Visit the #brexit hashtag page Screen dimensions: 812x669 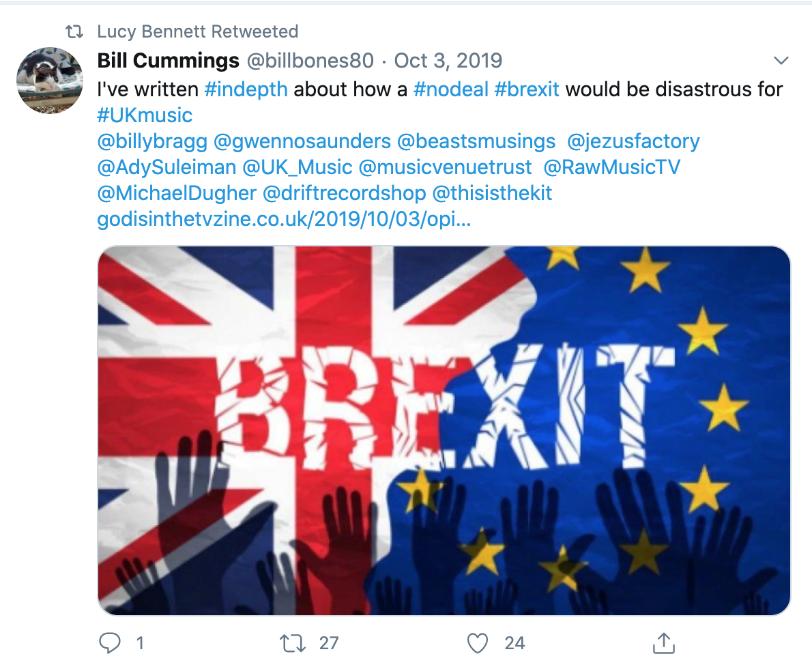pyautogui.click(x=527, y=89)
